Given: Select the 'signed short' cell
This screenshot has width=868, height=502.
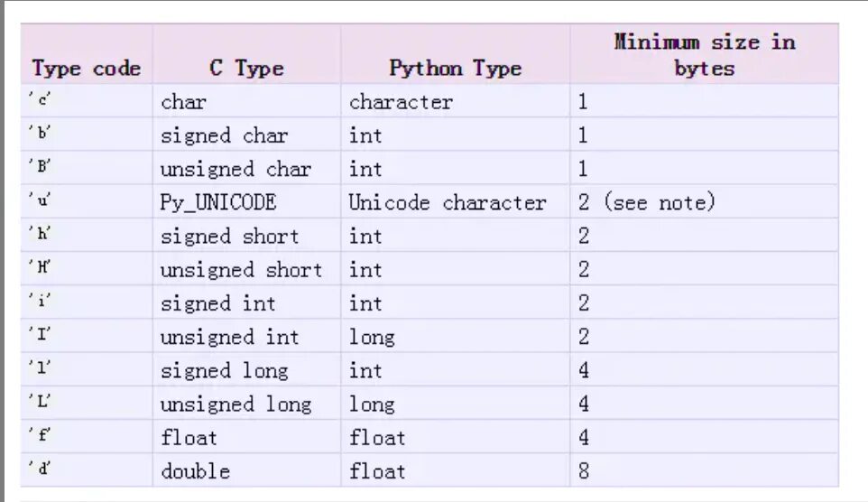Looking at the screenshot, I should (247, 236).
